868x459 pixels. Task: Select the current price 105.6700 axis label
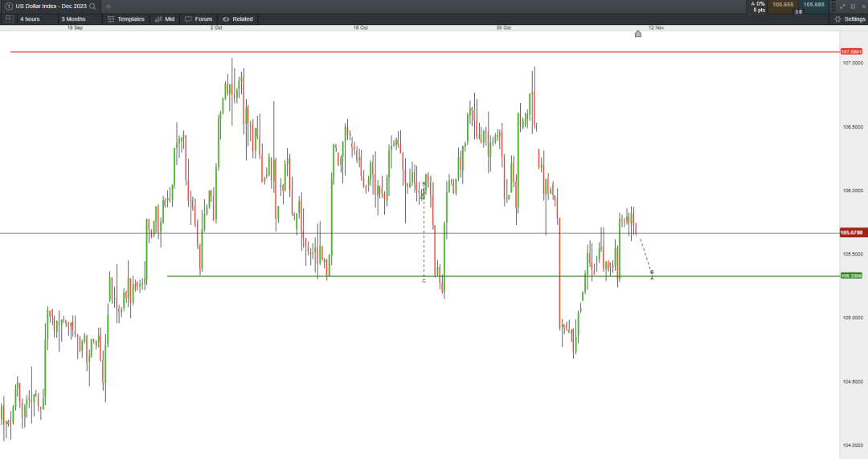pos(852,233)
